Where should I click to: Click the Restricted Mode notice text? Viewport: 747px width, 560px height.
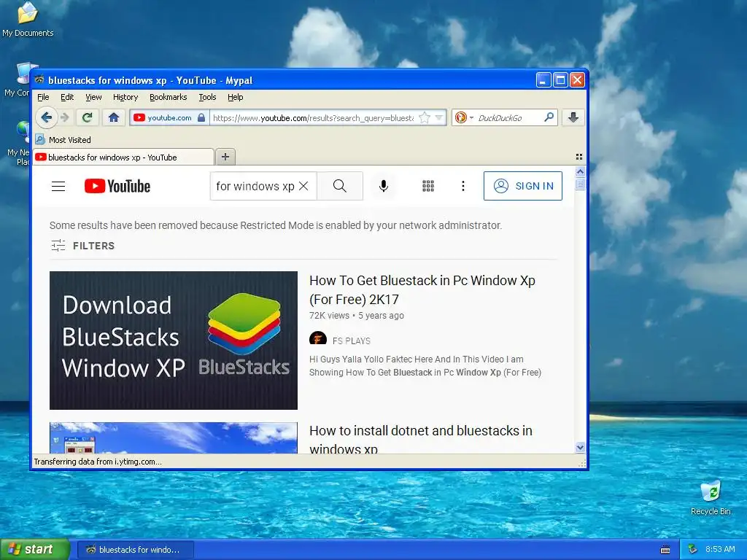275,225
